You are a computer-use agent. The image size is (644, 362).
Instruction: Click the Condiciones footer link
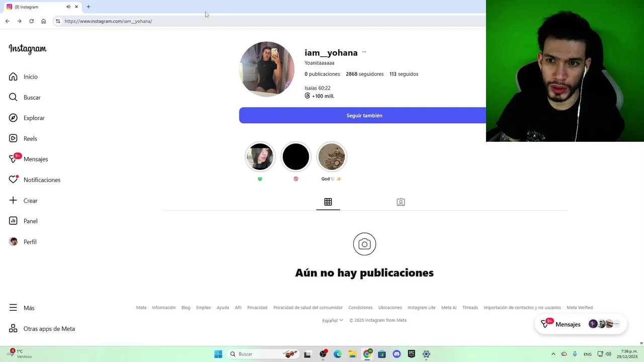point(360,308)
